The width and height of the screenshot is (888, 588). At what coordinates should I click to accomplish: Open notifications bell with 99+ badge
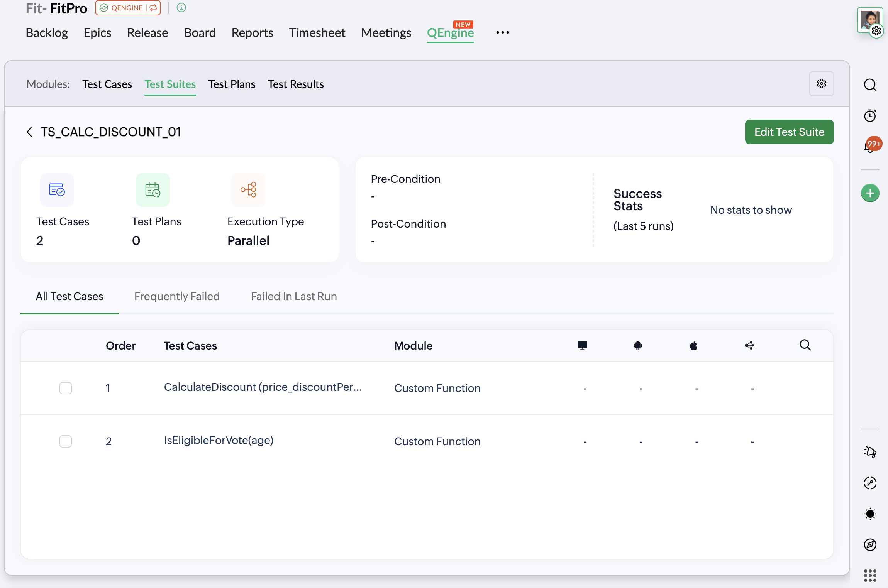tap(870, 146)
